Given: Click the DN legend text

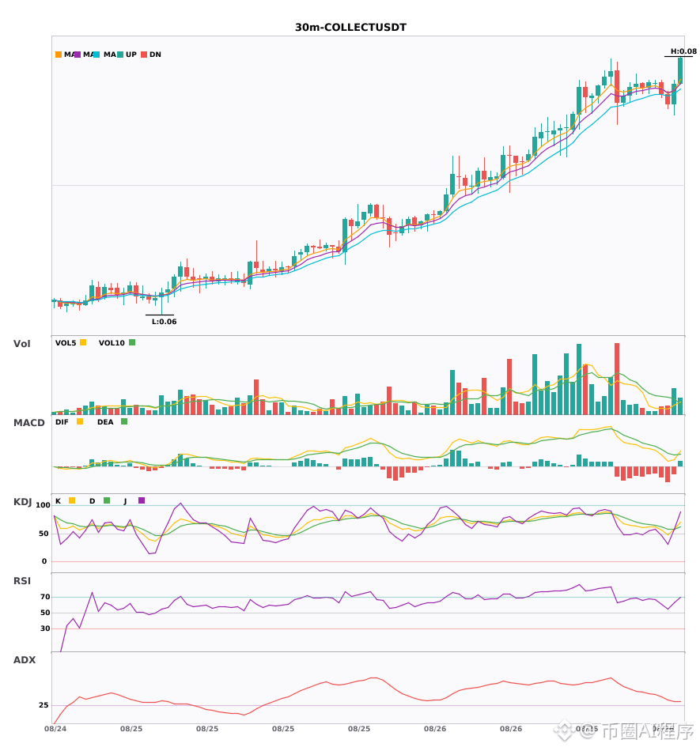Looking at the screenshot, I should click(x=155, y=55).
